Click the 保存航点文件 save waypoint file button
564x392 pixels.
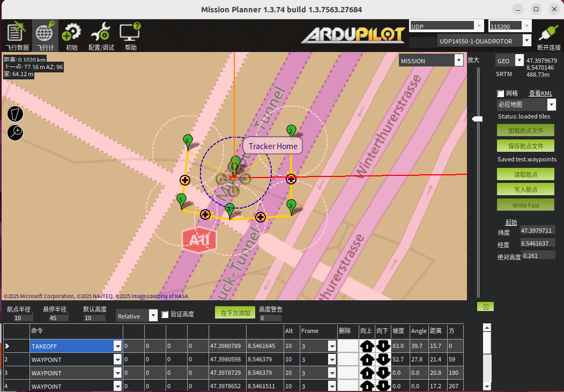coord(525,146)
